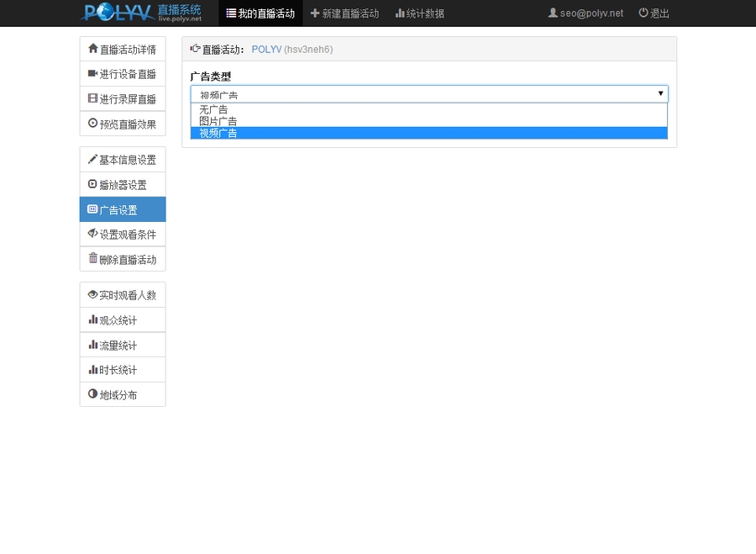Select the camera icon for 进行设备直播

[x=93, y=74]
